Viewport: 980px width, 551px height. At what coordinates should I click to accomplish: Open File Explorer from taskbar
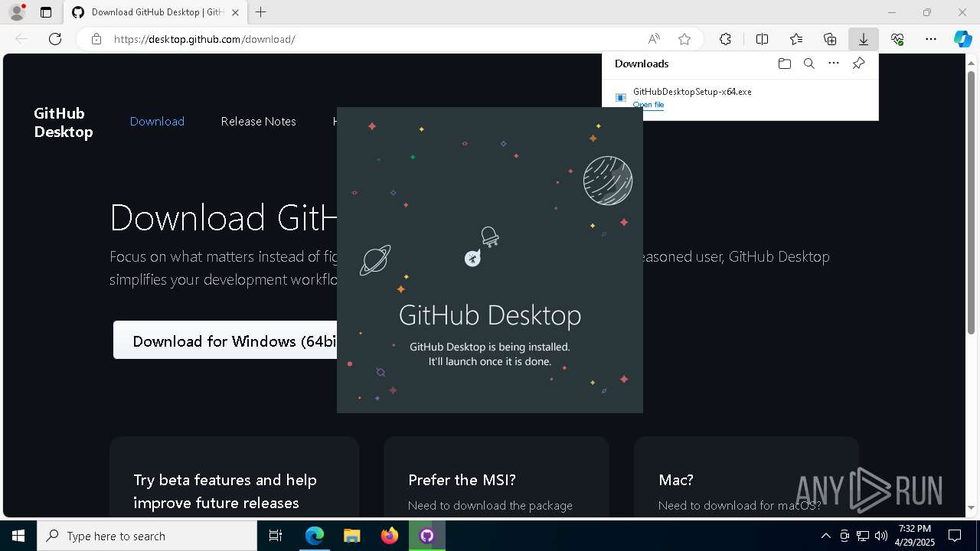pos(351,536)
